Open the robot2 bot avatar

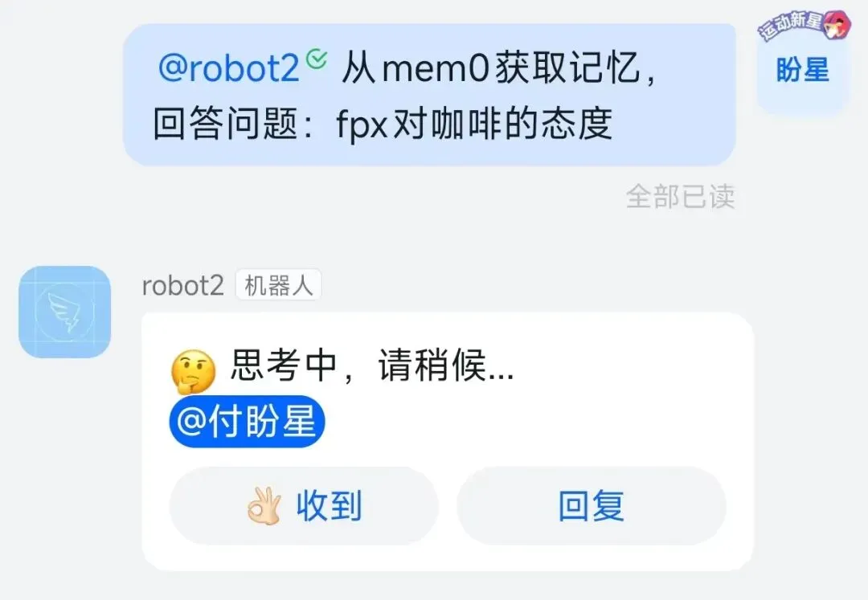pyautogui.click(x=65, y=312)
